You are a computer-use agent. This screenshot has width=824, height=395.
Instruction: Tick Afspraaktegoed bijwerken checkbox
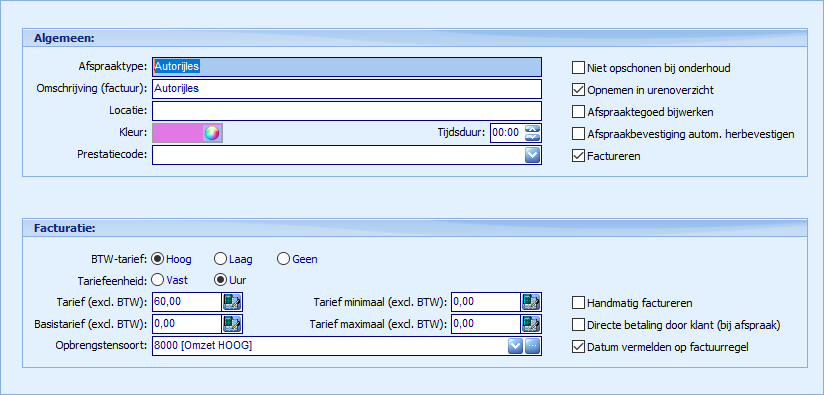coord(578,112)
